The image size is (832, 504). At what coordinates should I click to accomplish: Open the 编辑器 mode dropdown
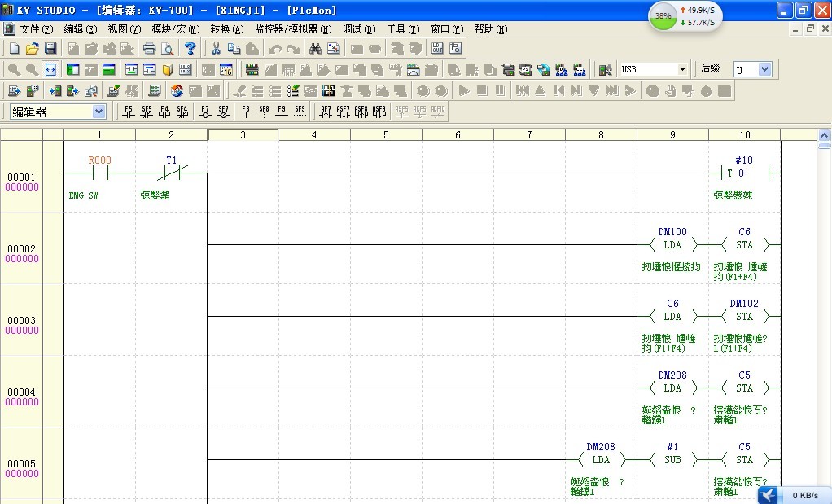click(99, 112)
